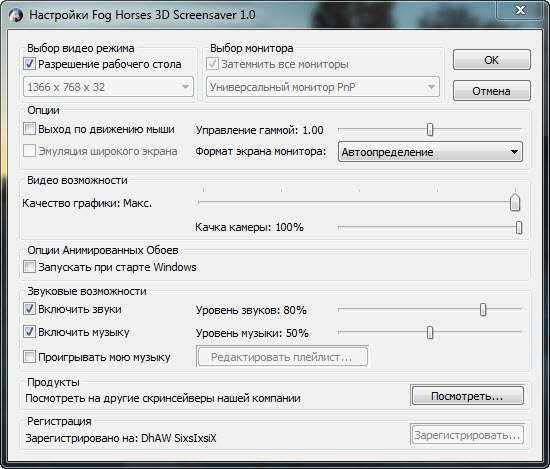Open the 1366 x 768 x 32 resolution dropdown

(108, 87)
